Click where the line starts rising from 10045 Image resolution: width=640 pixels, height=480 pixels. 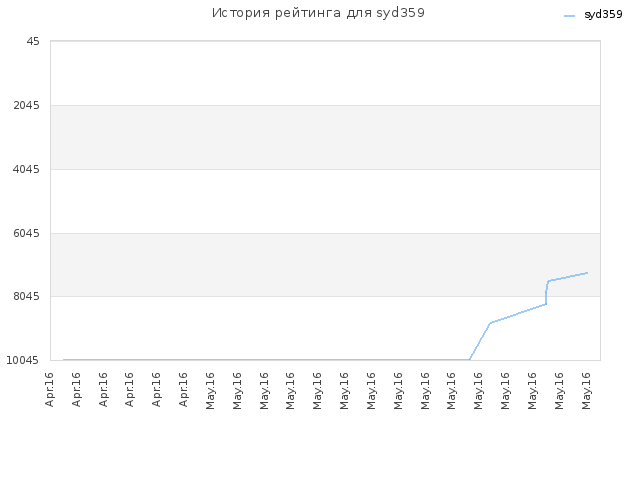pyautogui.click(x=469, y=360)
